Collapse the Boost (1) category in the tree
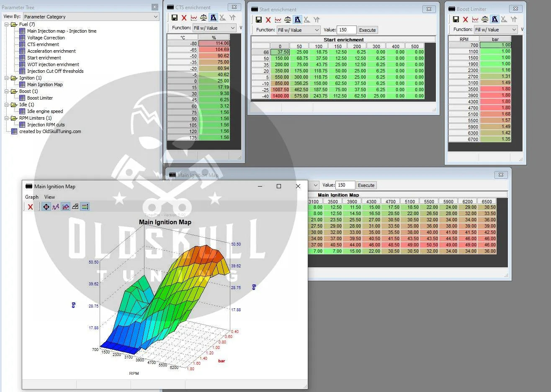 point(7,91)
